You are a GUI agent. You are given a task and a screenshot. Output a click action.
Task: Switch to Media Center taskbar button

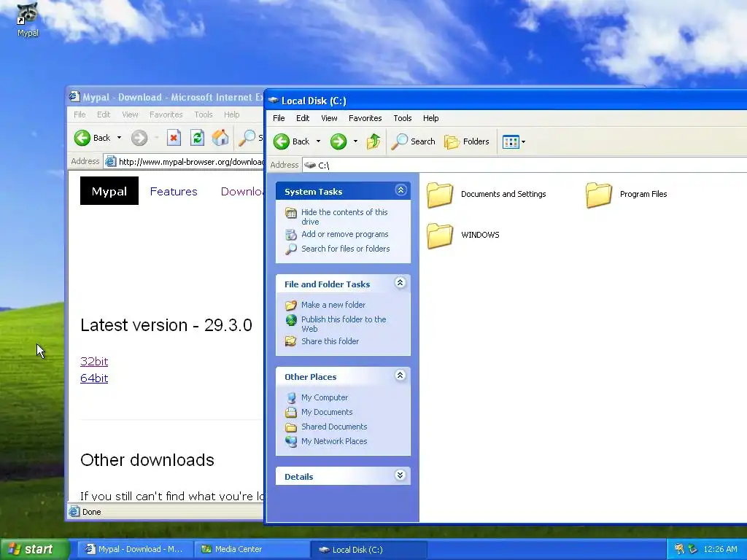pyautogui.click(x=252, y=549)
